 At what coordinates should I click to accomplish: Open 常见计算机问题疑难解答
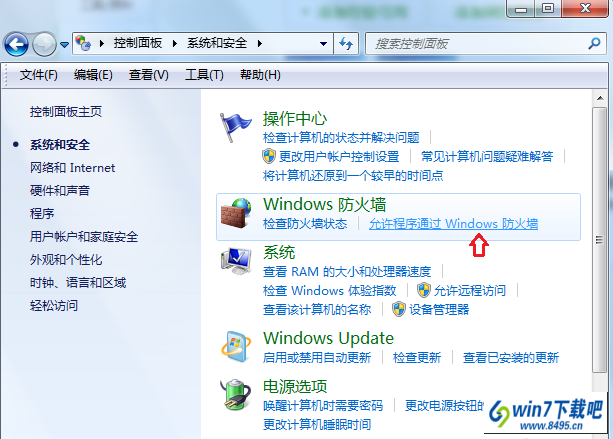click(x=487, y=157)
